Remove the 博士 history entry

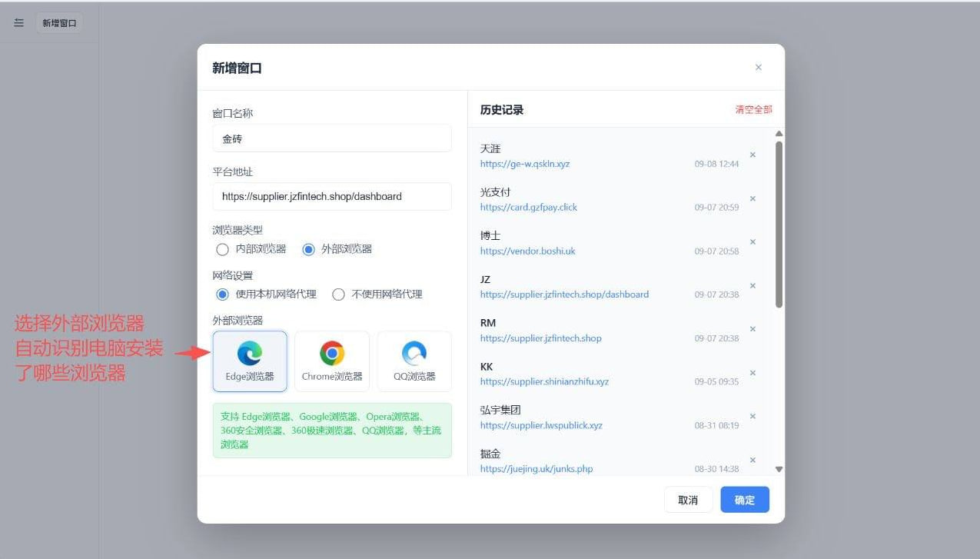752,241
